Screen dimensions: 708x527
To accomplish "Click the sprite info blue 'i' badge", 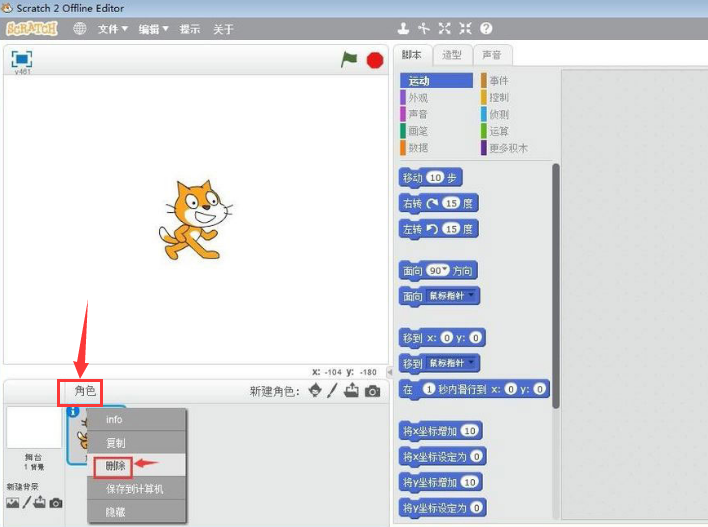I will pos(73,411).
